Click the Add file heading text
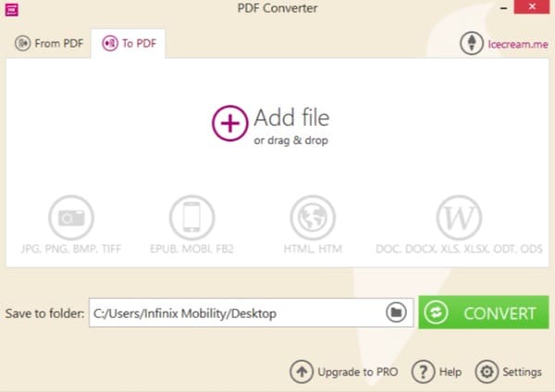The width and height of the screenshot is (555, 392). tap(291, 117)
